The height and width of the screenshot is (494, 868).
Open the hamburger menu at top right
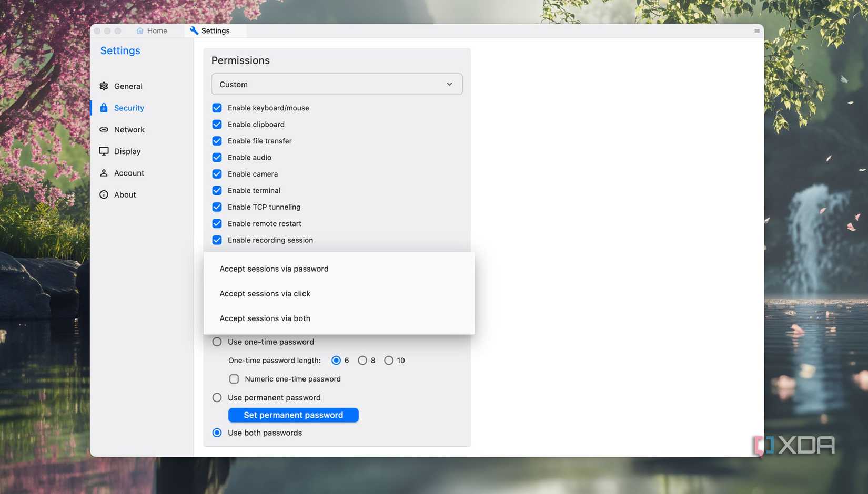coord(756,30)
